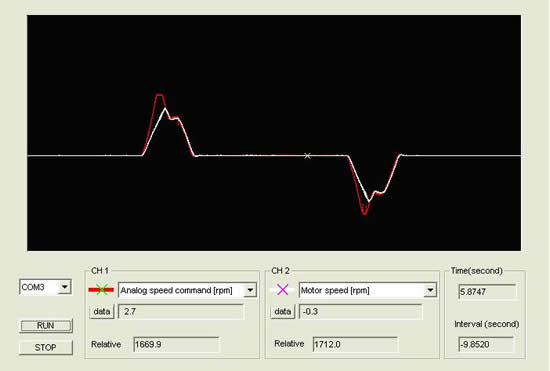Open the COM3 port dropdown
Image resolution: width=550 pixels, height=371 pixels.
pyautogui.click(x=65, y=287)
